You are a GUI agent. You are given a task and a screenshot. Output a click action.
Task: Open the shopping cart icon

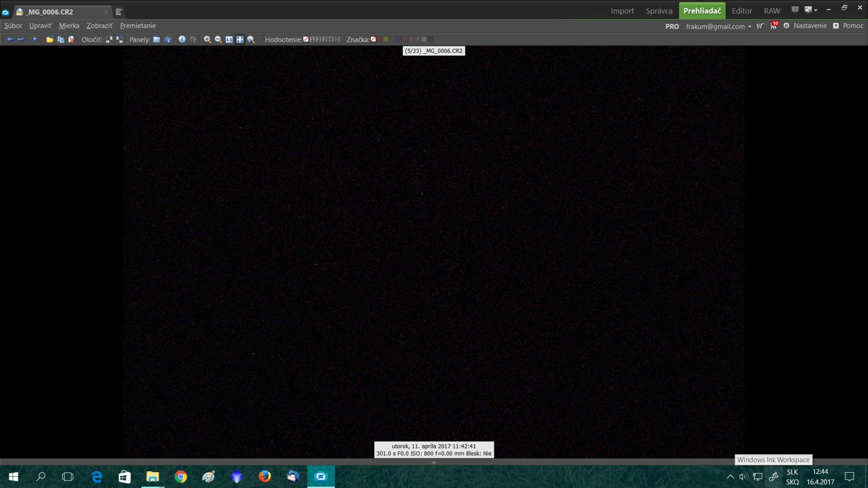coord(760,26)
